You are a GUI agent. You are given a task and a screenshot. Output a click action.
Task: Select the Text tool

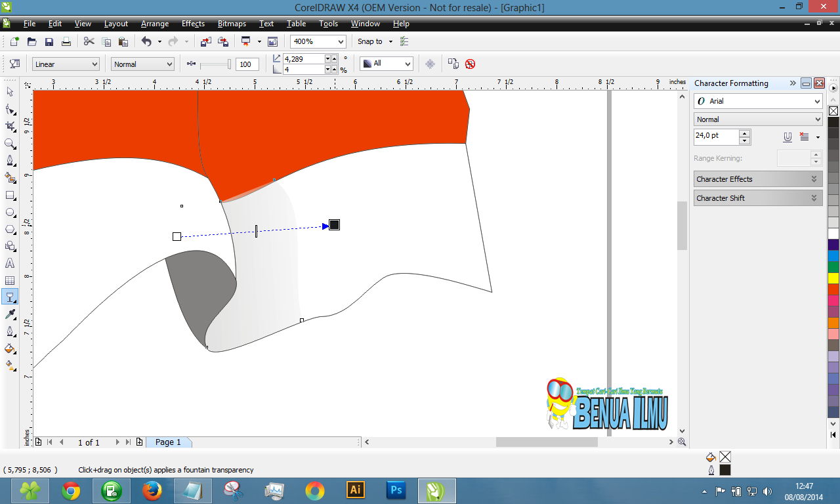click(10, 263)
